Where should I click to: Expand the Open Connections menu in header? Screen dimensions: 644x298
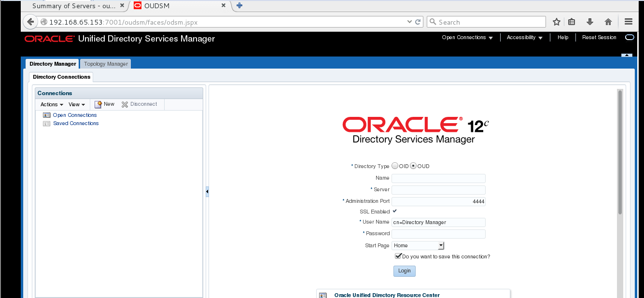tap(467, 37)
